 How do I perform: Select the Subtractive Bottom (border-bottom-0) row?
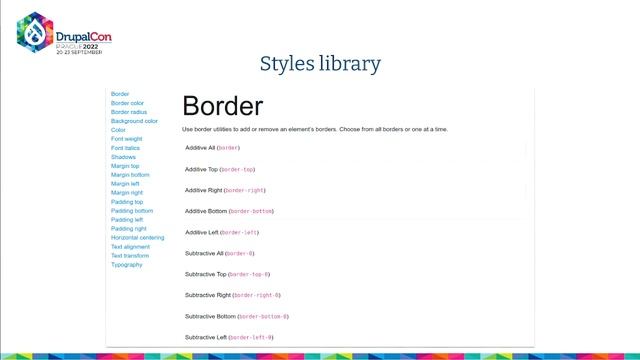click(237, 316)
